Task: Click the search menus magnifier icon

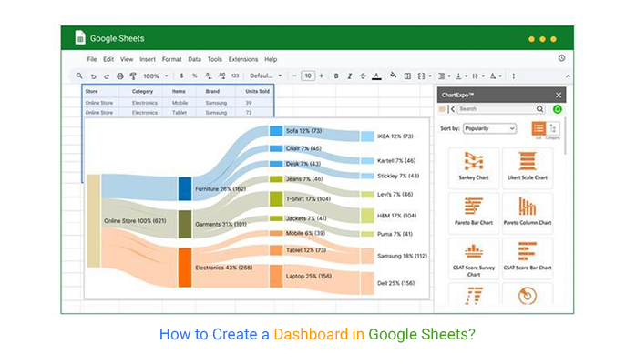Action: click(79, 76)
